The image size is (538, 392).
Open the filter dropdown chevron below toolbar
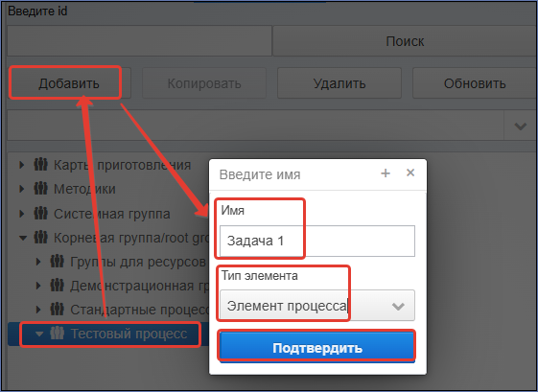520,127
